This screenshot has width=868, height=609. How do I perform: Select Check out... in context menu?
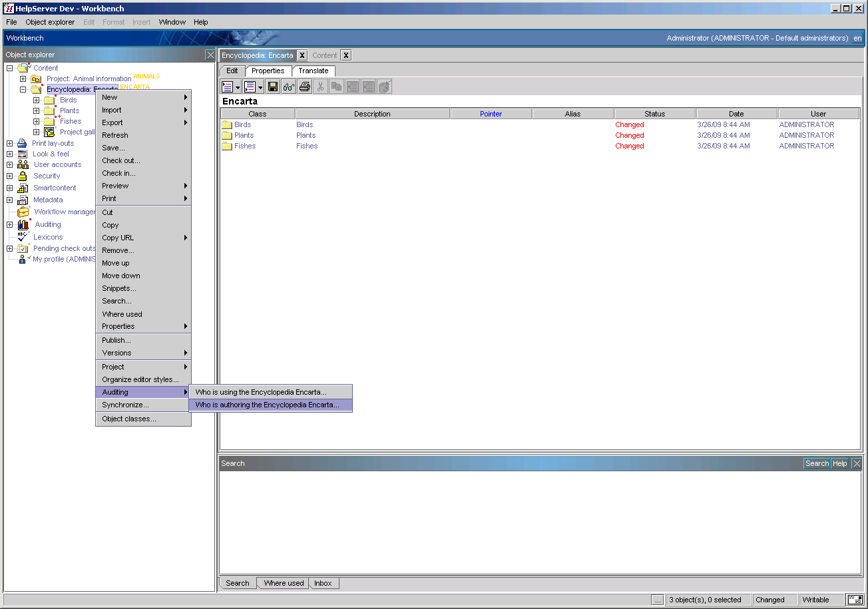(x=143, y=160)
